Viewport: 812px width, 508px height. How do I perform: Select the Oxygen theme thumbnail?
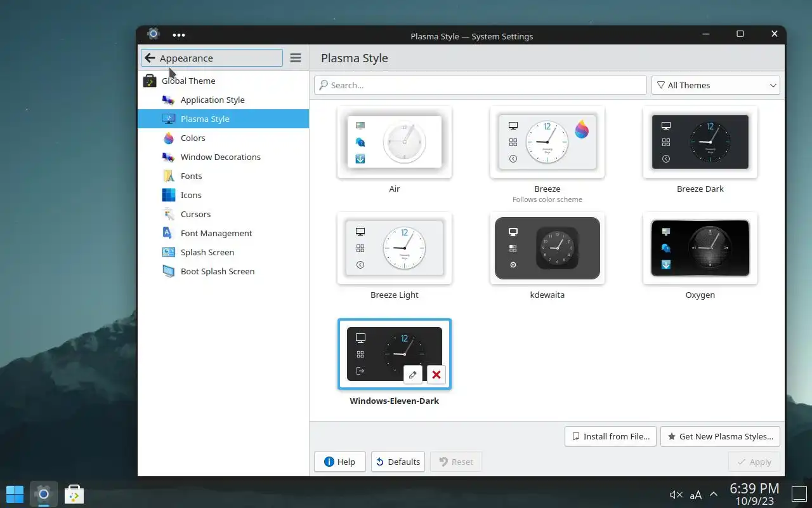pos(700,248)
